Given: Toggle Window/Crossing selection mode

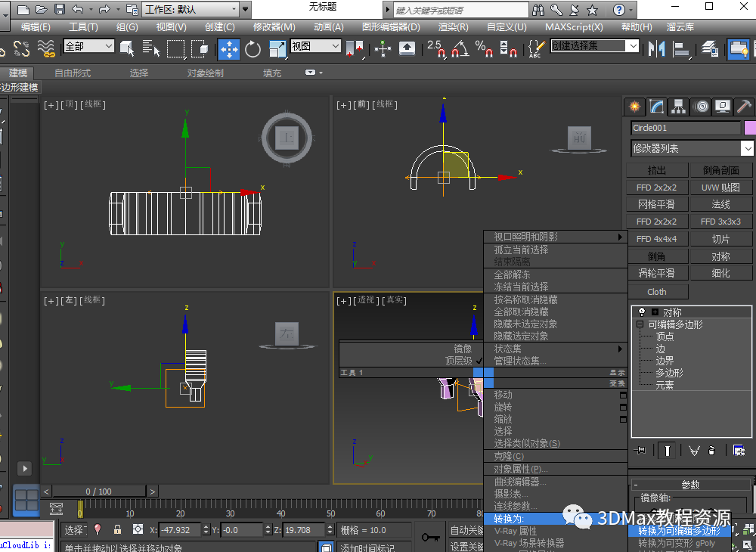Looking at the screenshot, I should tap(200, 48).
